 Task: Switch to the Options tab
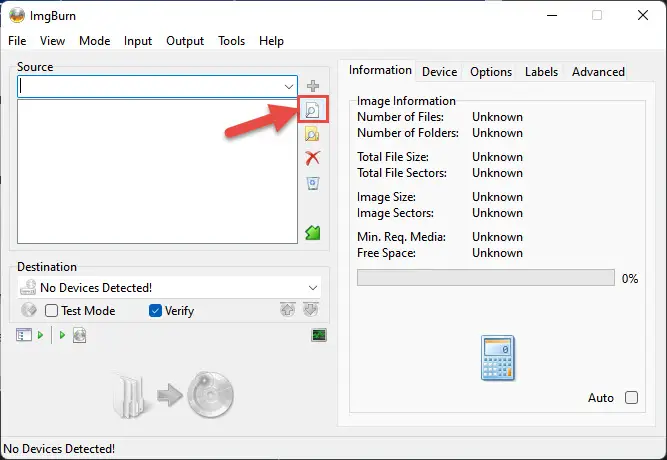click(x=491, y=72)
